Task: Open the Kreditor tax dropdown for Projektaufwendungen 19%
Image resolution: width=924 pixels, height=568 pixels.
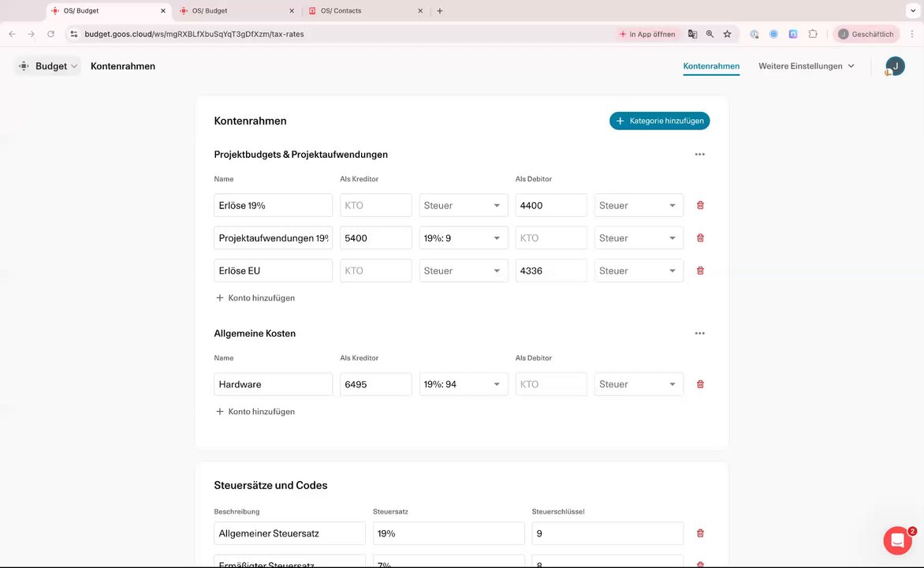Action: pyautogui.click(x=463, y=238)
